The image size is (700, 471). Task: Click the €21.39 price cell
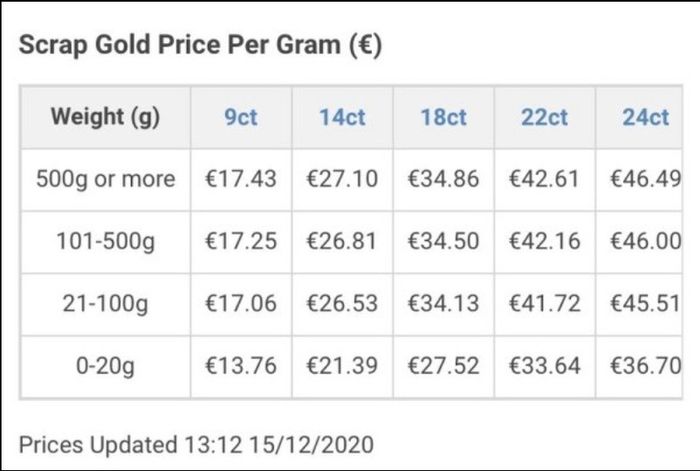(342, 367)
